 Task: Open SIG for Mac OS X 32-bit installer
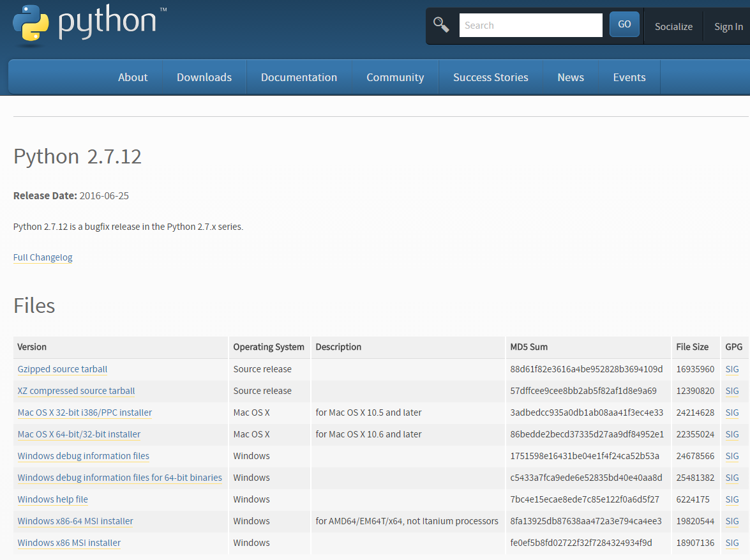732,412
